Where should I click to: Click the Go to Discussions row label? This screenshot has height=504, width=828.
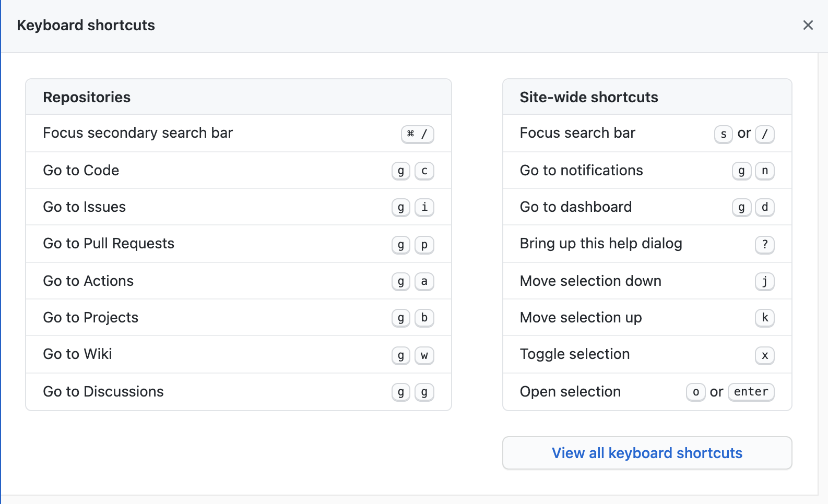(103, 392)
